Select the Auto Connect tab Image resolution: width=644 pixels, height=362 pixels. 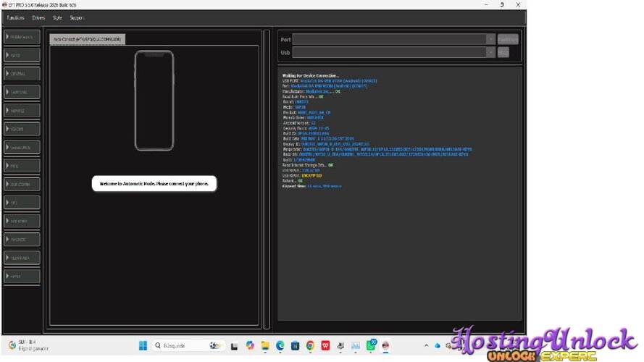(x=88, y=39)
